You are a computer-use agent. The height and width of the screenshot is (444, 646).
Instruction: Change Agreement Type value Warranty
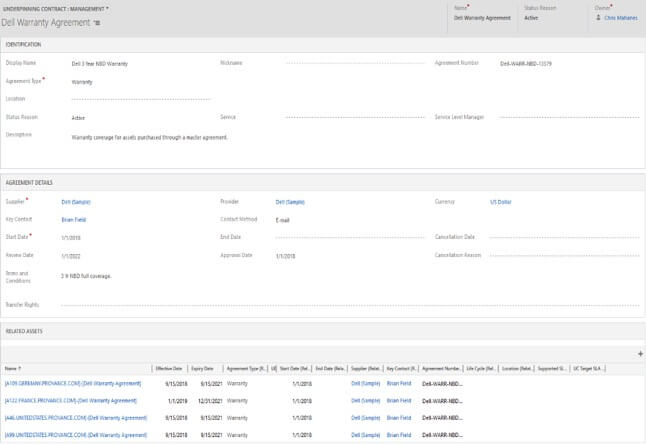[82, 82]
